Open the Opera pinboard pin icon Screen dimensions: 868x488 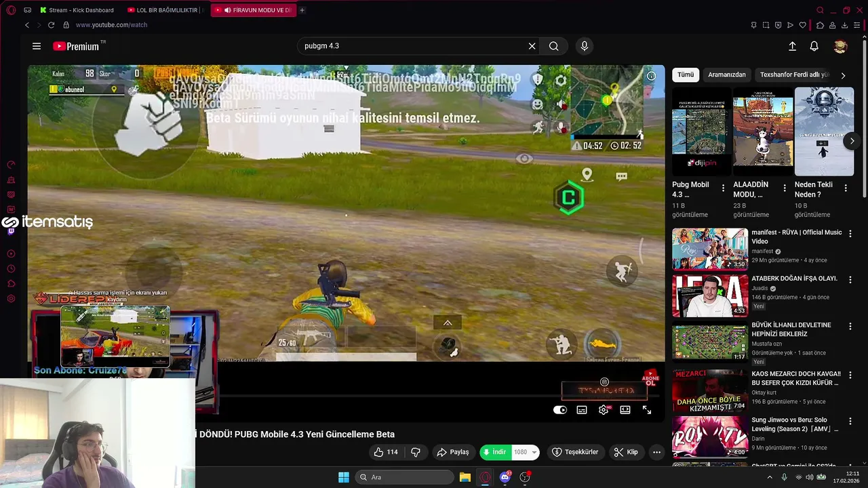click(753, 25)
